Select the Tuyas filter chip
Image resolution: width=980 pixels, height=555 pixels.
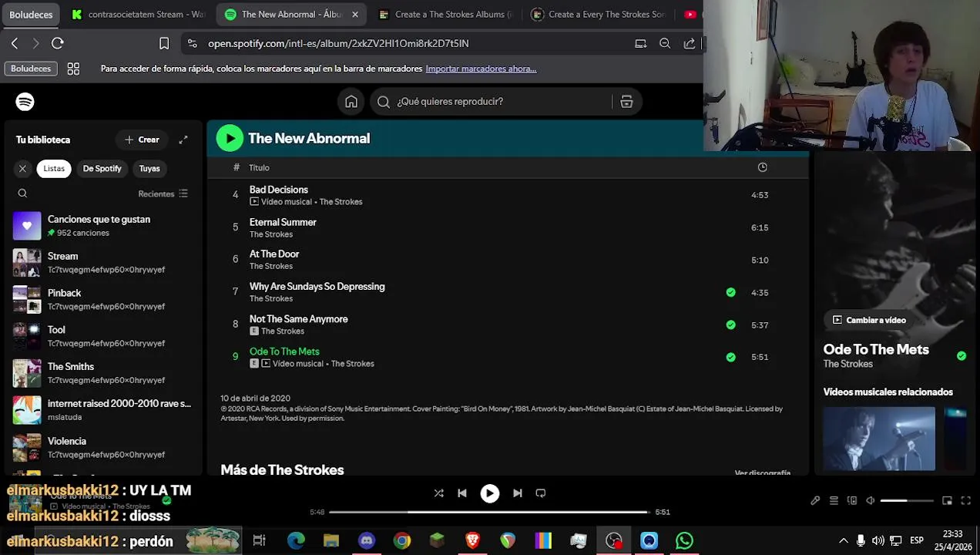click(149, 168)
